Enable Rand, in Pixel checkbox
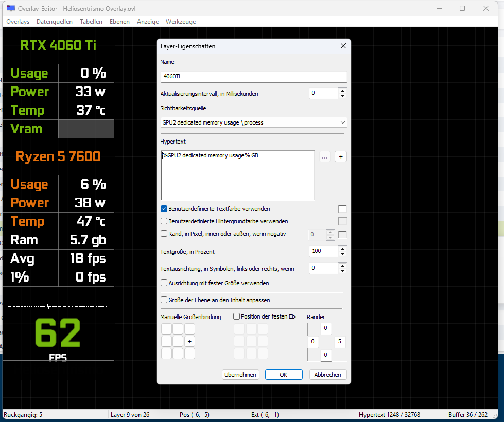Image resolution: width=504 pixels, height=422 pixels. pyautogui.click(x=164, y=234)
